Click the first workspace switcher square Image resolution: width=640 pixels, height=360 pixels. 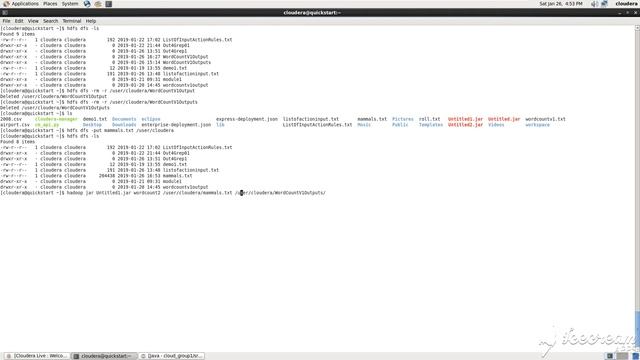tap(610, 356)
